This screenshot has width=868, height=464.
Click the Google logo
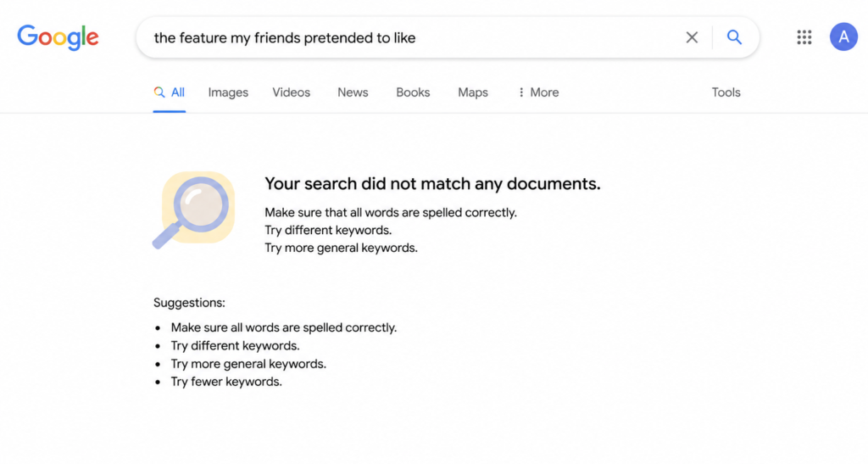pyautogui.click(x=58, y=37)
